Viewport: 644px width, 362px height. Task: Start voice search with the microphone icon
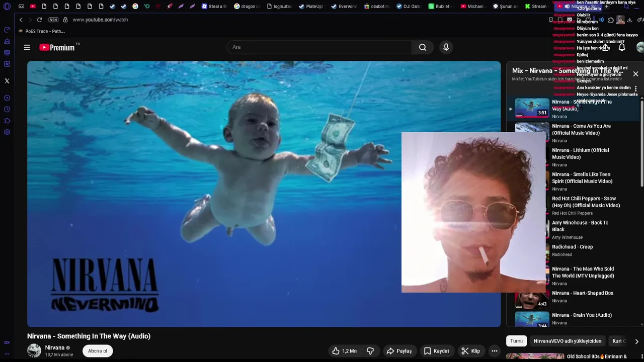[x=446, y=47]
